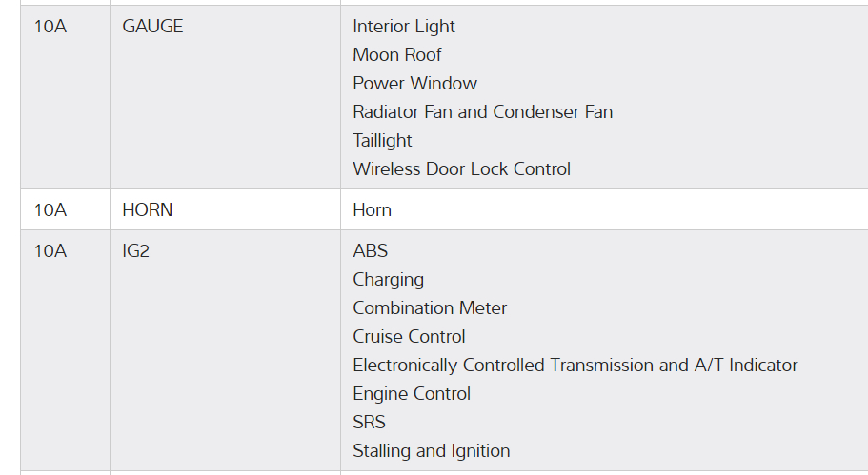Select the Combination Meter entry

pyautogui.click(x=430, y=308)
